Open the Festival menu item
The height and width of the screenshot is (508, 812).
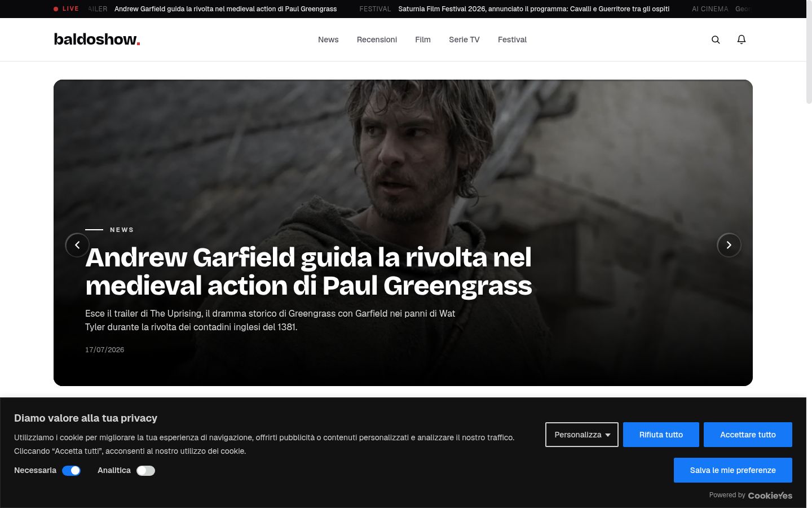pyautogui.click(x=512, y=40)
